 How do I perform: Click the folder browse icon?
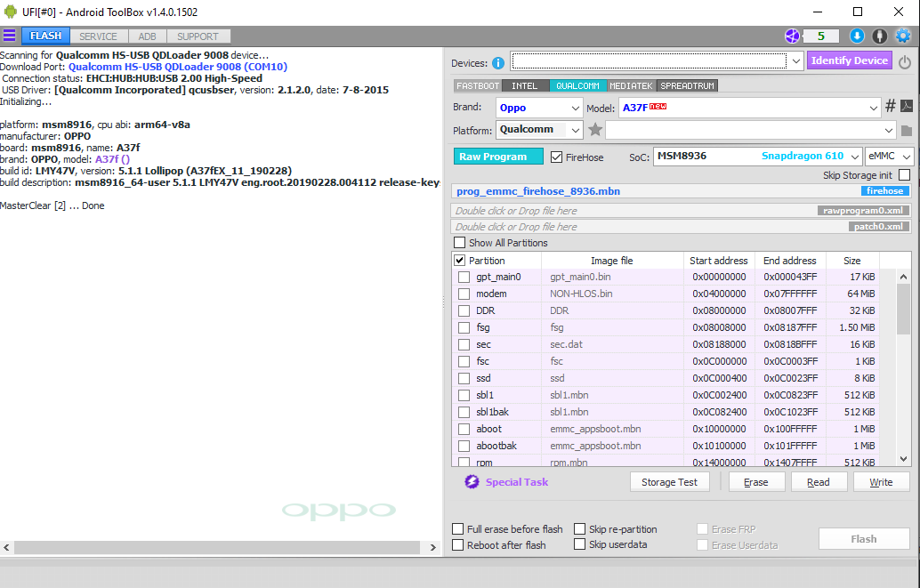click(907, 130)
